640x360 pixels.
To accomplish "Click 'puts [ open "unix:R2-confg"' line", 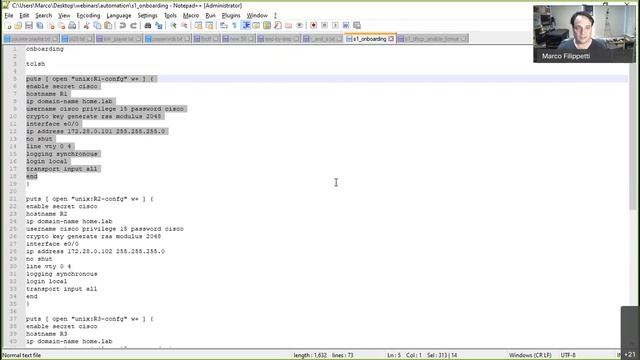I will (x=90, y=199).
